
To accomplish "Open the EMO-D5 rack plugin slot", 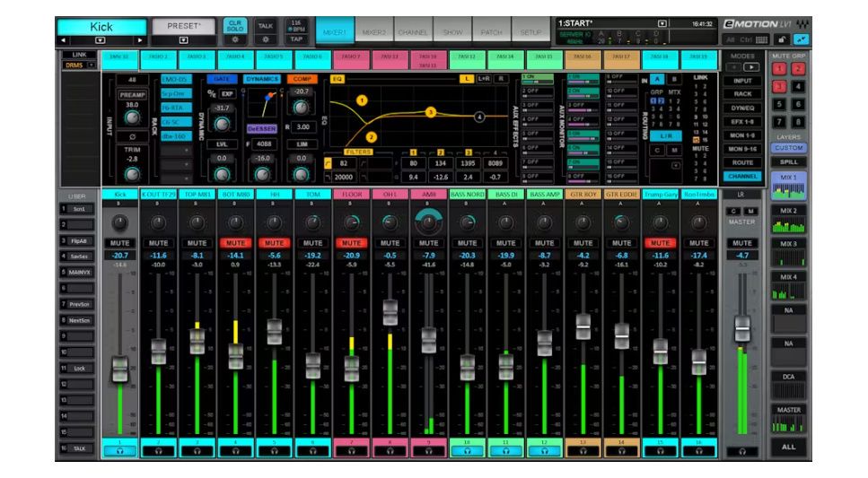I will click(x=176, y=79).
